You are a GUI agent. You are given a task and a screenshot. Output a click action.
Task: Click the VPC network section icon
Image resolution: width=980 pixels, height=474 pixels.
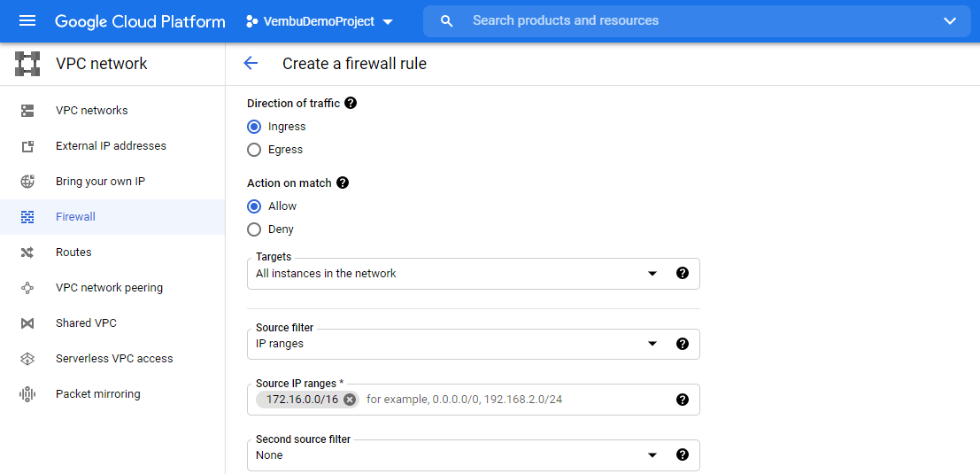tap(27, 64)
